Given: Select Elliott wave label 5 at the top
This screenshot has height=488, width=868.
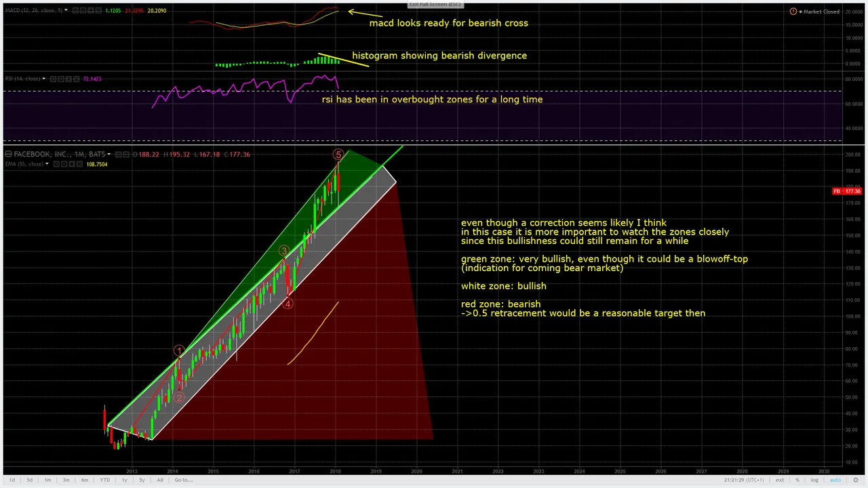Looking at the screenshot, I should pos(338,155).
